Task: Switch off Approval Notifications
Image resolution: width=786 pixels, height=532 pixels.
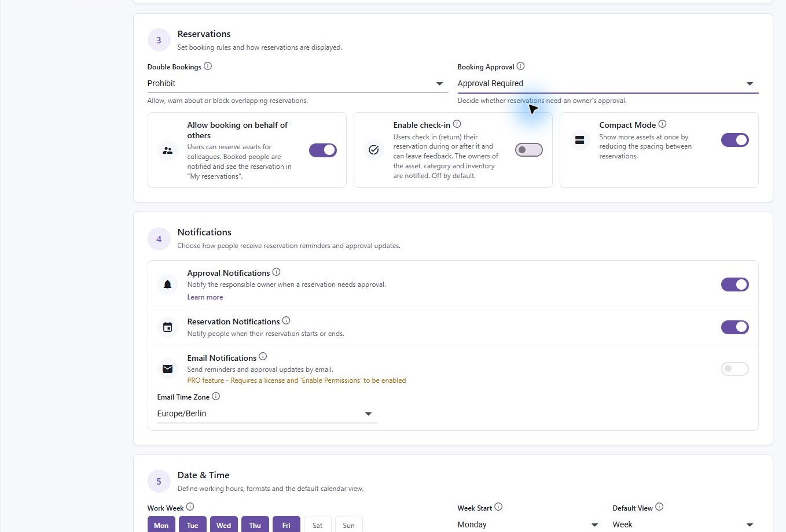Action: 735,285
